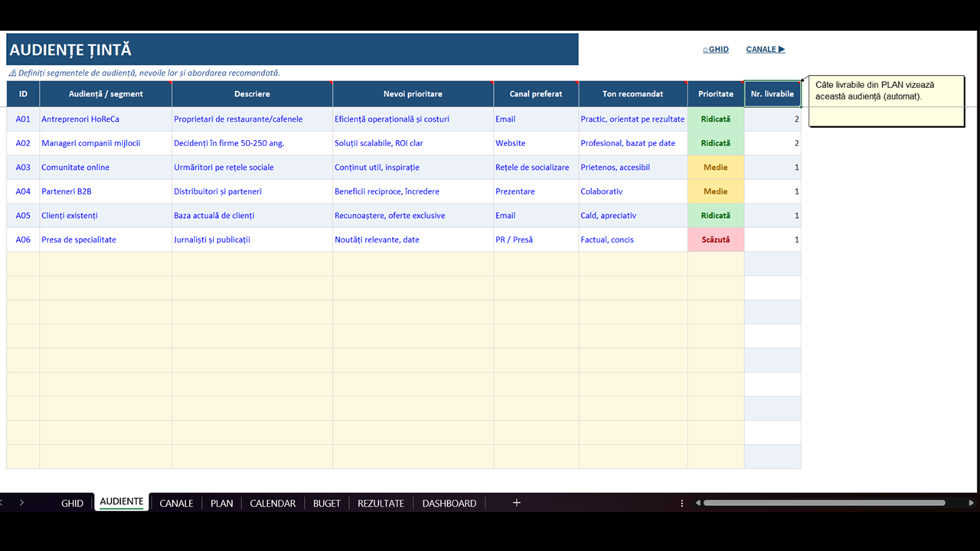Select the Clienți existenți cell

[106, 216]
